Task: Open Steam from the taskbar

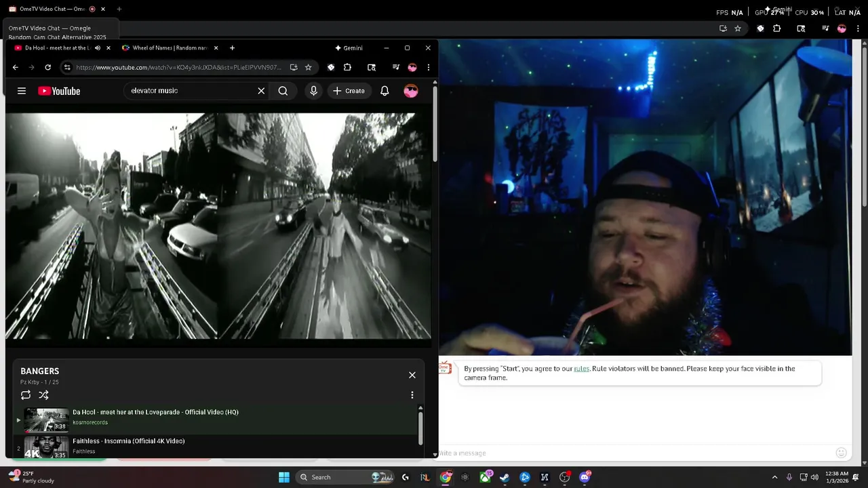Action: pos(505,477)
